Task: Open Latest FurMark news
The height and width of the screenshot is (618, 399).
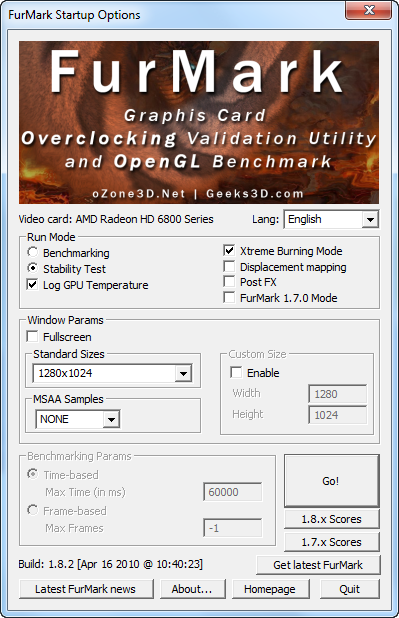Action: (86, 589)
